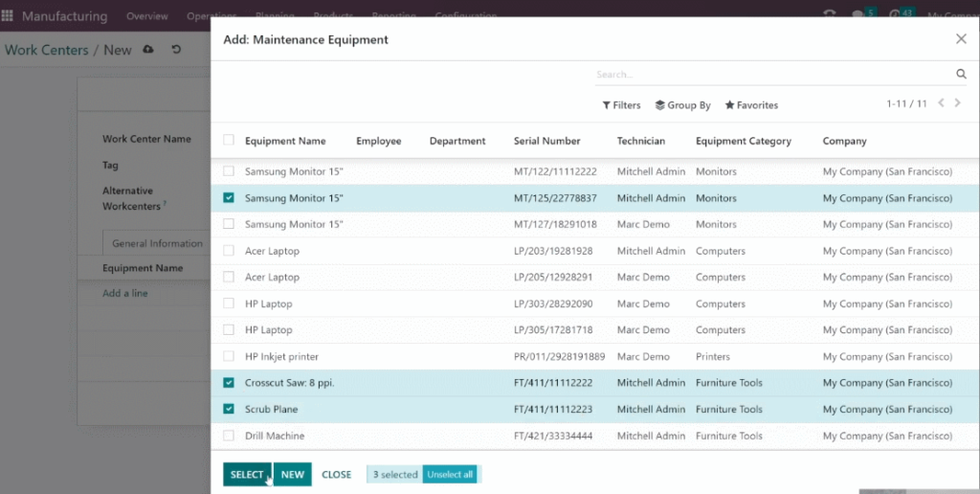980x494 pixels.
Task: Click Marc Demo in Acer Laptop LP/205 row
Action: (x=643, y=277)
